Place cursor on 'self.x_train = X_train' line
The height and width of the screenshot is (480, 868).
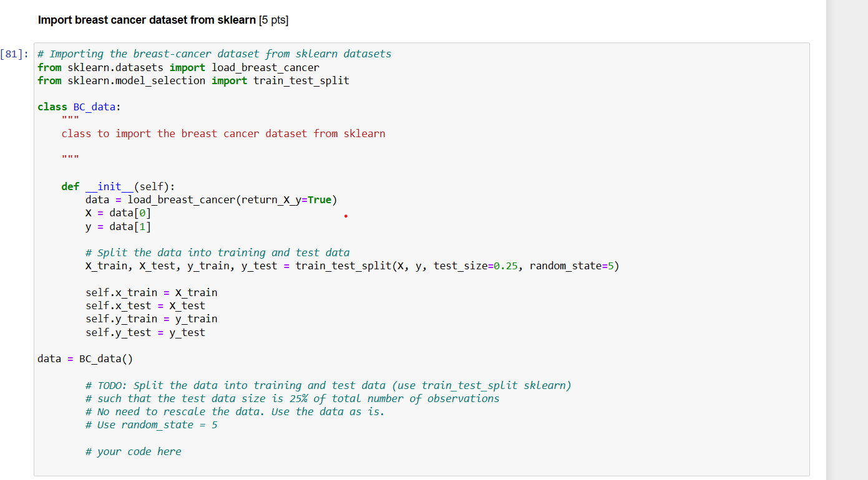click(151, 292)
